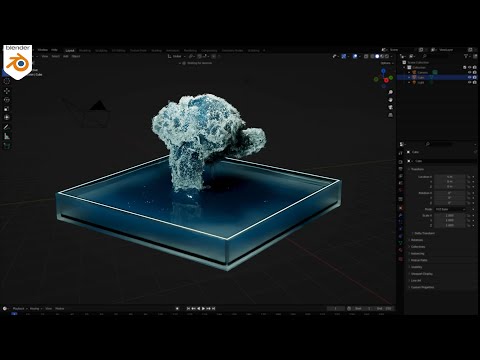Open the Tool properties tab
Screen dimensions: 480x360
pyautogui.click(x=401, y=153)
